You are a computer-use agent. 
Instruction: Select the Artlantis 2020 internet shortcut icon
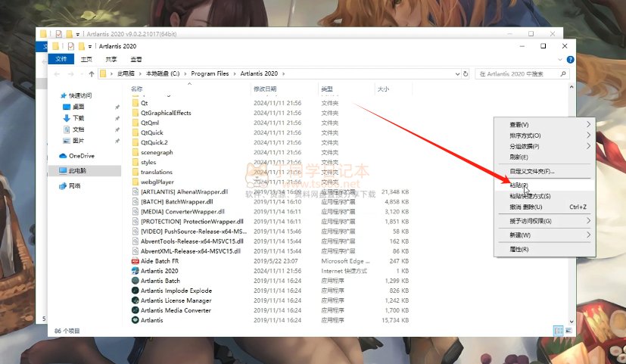point(135,271)
